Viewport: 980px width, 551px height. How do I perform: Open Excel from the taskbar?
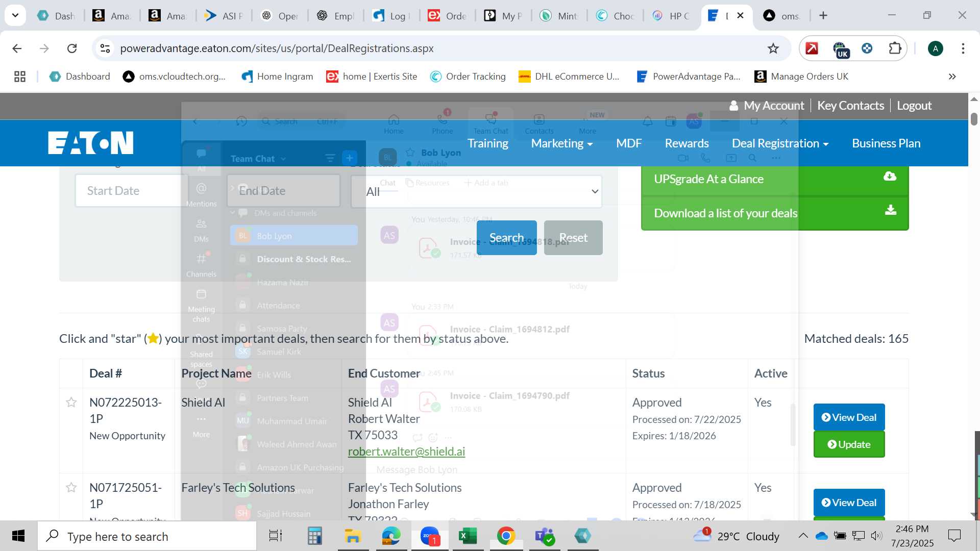[468, 536]
